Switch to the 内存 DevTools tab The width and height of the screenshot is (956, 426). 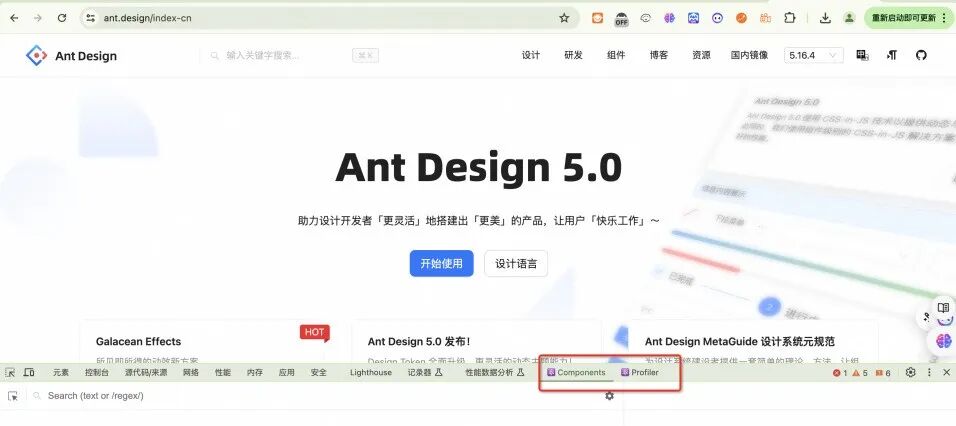255,372
